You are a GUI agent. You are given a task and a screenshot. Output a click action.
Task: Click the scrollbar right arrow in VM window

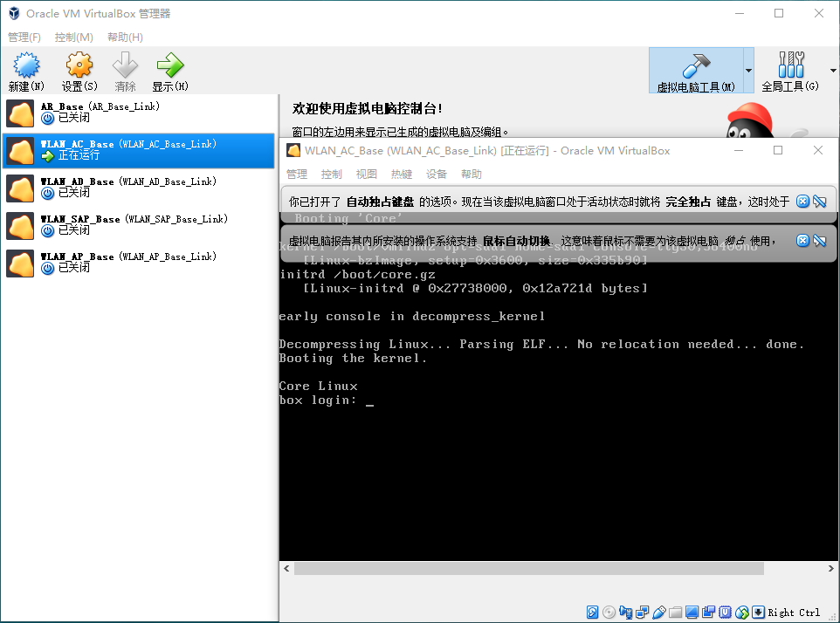pos(831,568)
